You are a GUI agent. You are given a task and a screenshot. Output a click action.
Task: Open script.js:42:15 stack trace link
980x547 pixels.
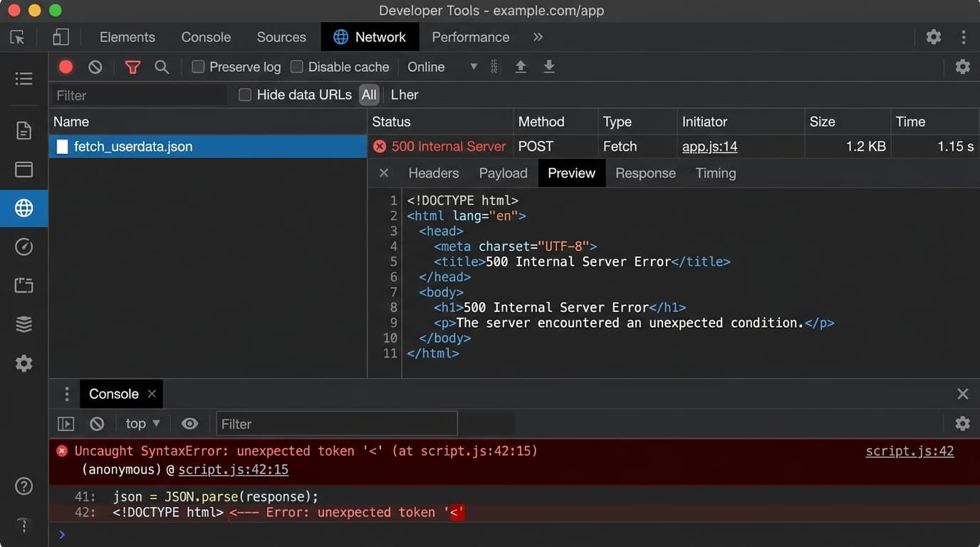coord(233,469)
